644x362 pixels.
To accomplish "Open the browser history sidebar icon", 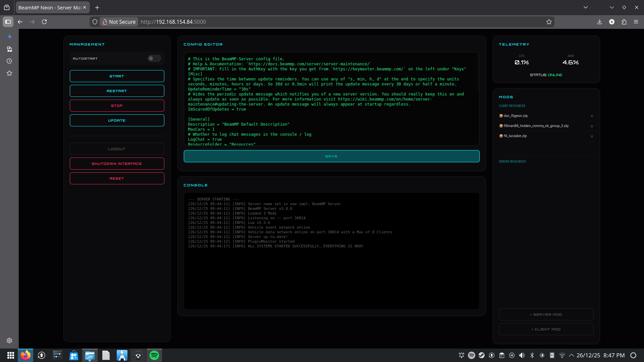I will (x=9, y=61).
